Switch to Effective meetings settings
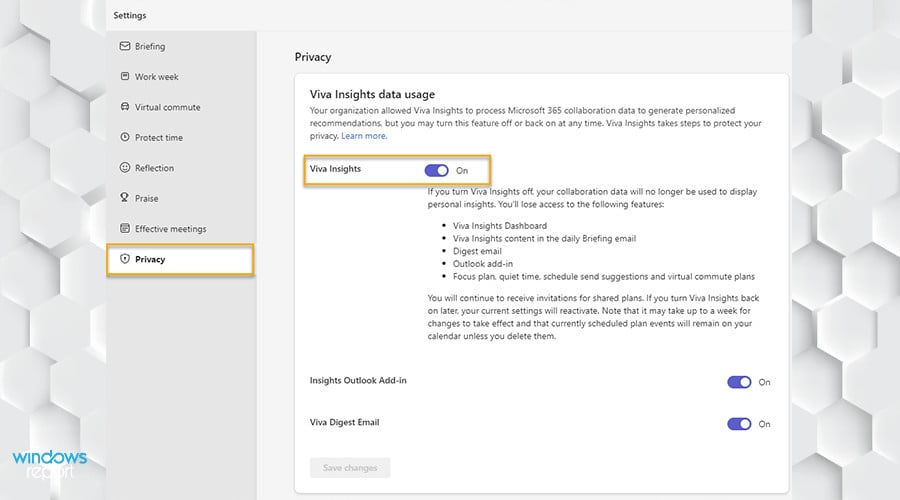The height and width of the screenshot is (500, 900). click(x=170, y=229)
